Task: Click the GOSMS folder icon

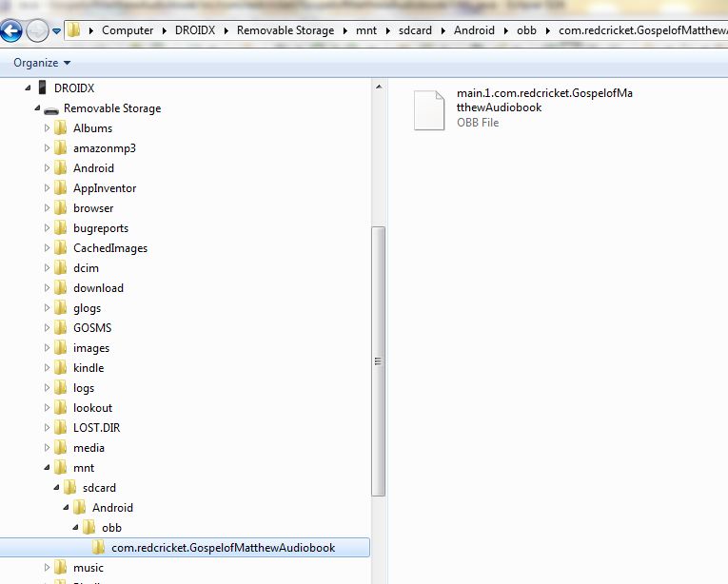Action: point(60,327)
